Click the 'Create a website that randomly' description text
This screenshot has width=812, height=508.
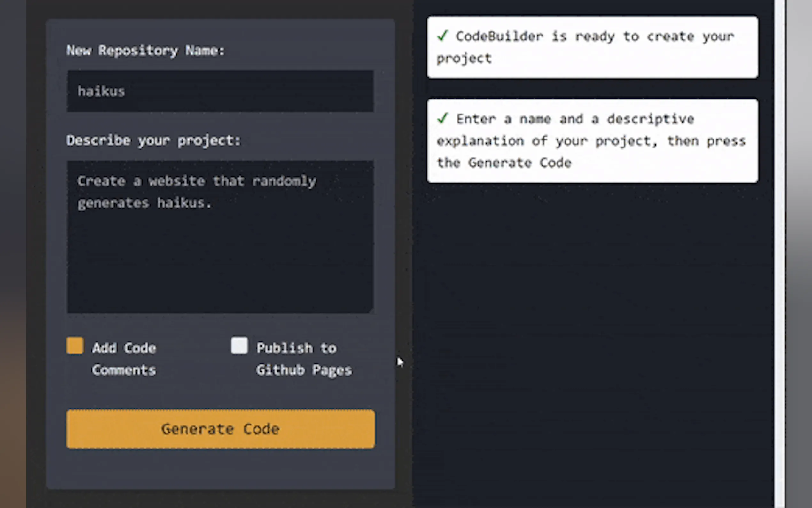pyautogui.click(x=196, y=181)
